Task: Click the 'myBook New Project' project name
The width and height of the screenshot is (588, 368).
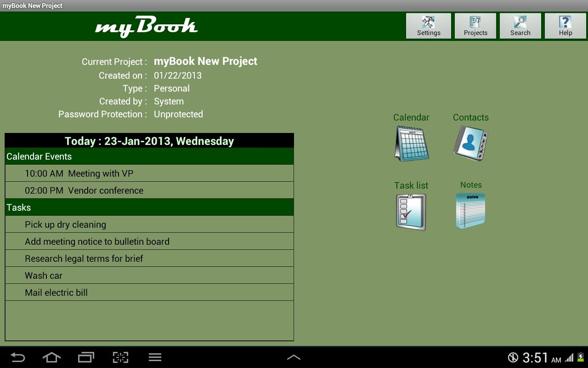Action: 205,61
